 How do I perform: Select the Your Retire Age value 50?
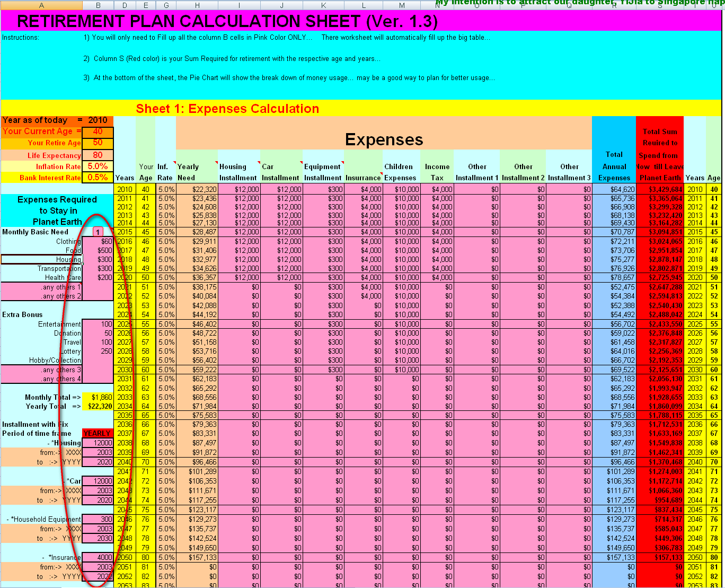coord(98,143)
